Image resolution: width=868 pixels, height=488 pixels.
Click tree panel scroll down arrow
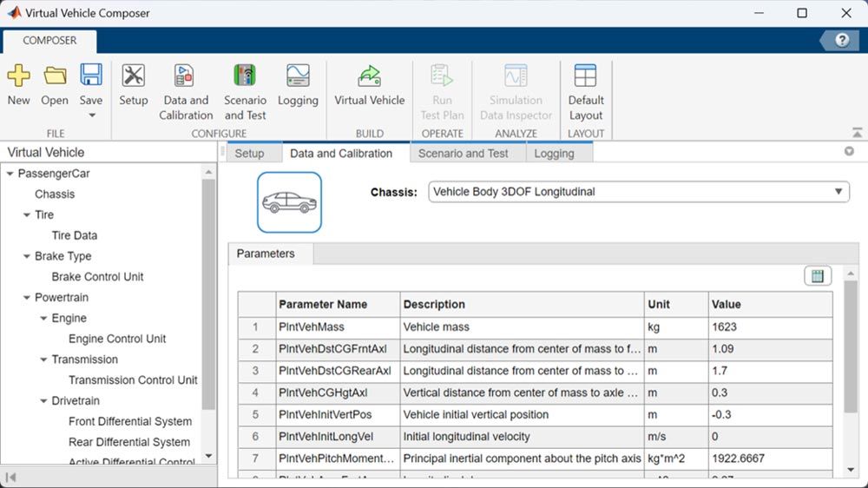[x=208, y=457]
